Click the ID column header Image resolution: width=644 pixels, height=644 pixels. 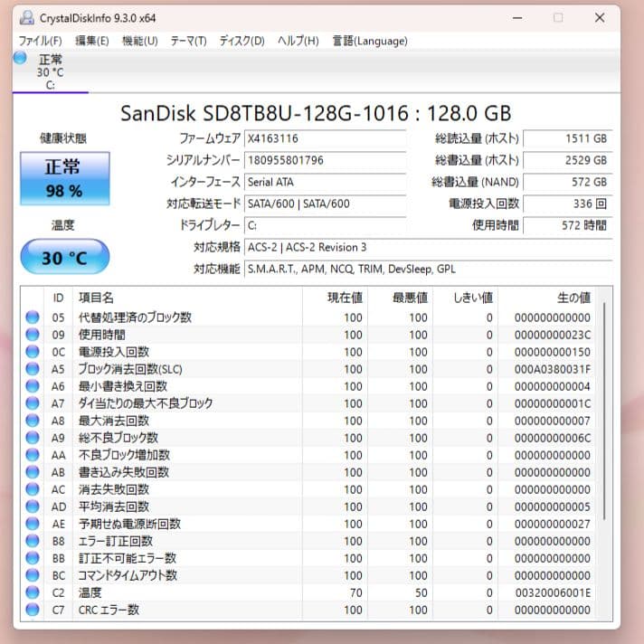[58, 298]
